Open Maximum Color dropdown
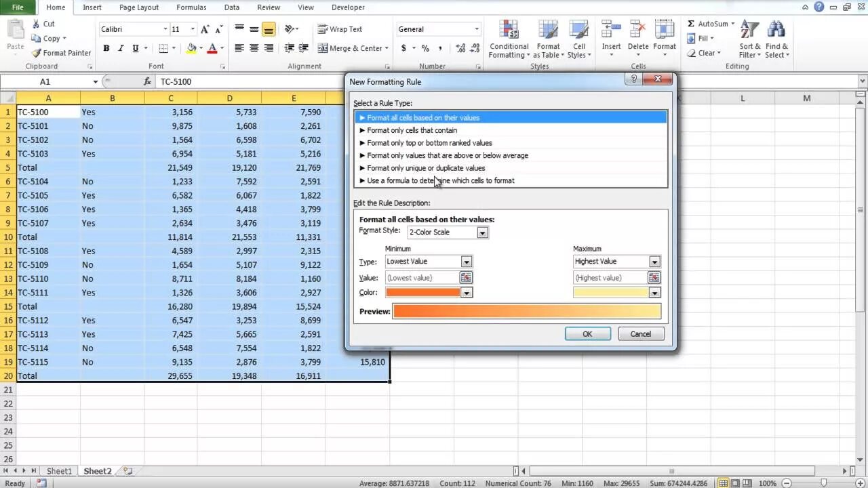 click(x=654, y=293)
